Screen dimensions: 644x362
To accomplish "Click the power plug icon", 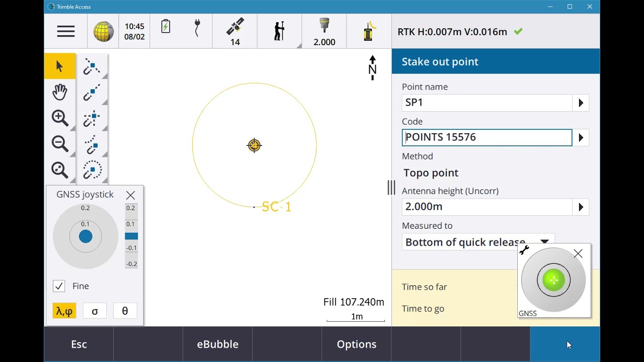I will [x=197, y=28].
